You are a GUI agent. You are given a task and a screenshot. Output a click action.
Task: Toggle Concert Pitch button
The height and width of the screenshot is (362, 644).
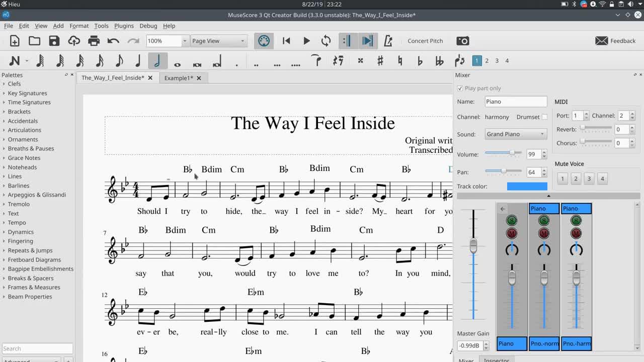click(x=425, y=41)
